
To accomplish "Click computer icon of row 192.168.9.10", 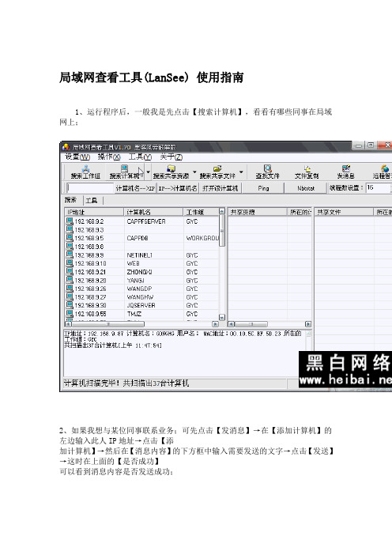I will (70, 264).
